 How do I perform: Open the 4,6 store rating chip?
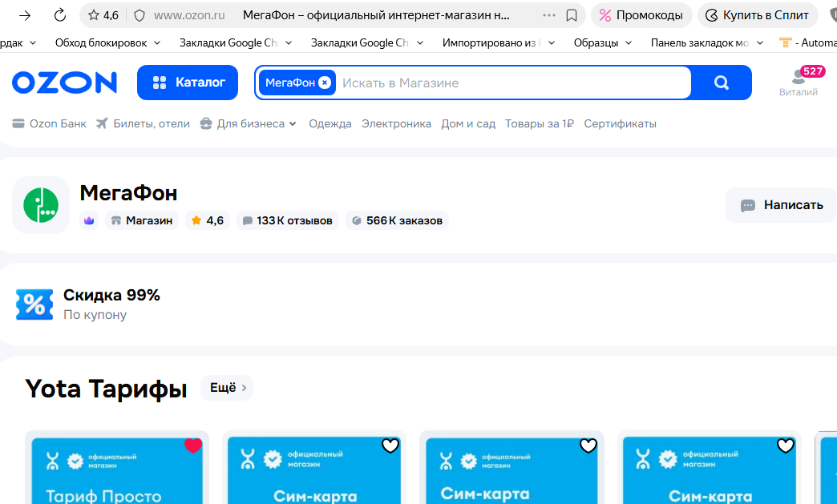point(208,220)
